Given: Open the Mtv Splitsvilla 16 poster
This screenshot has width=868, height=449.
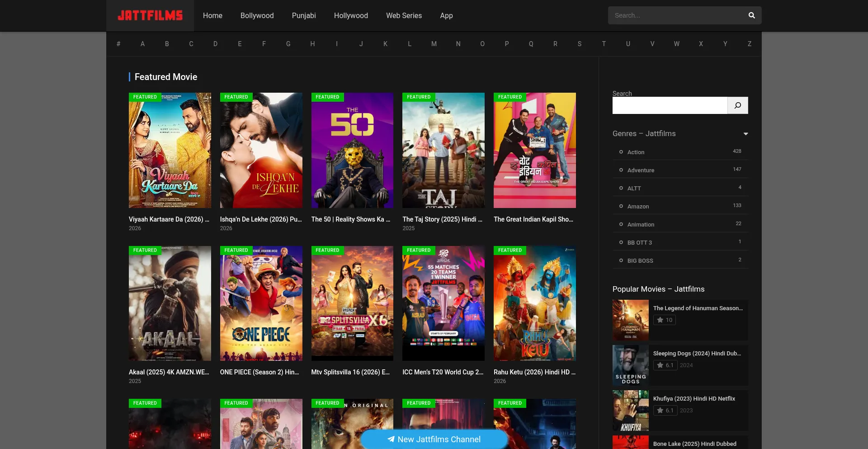Looking at the screenshot, I should 352,303.
